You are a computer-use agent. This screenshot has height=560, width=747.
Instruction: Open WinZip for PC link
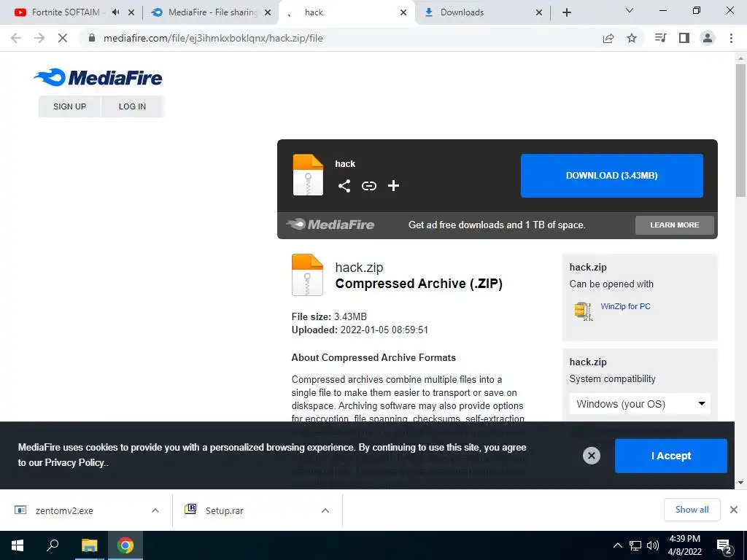(625, 306)
